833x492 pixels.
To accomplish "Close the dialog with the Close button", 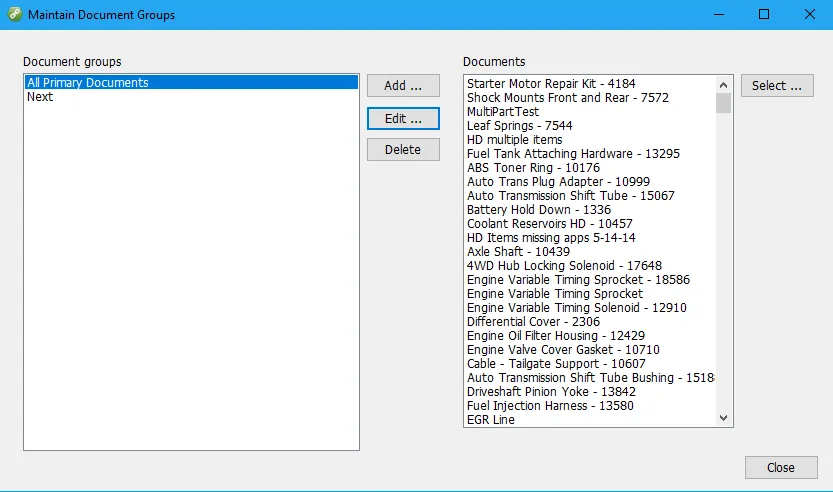I will point(780,467).
